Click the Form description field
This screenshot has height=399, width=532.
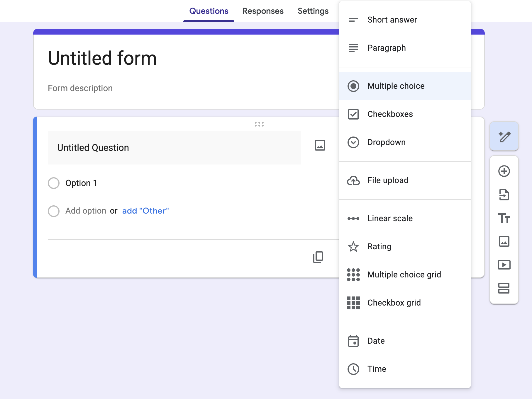click(80, 88)
